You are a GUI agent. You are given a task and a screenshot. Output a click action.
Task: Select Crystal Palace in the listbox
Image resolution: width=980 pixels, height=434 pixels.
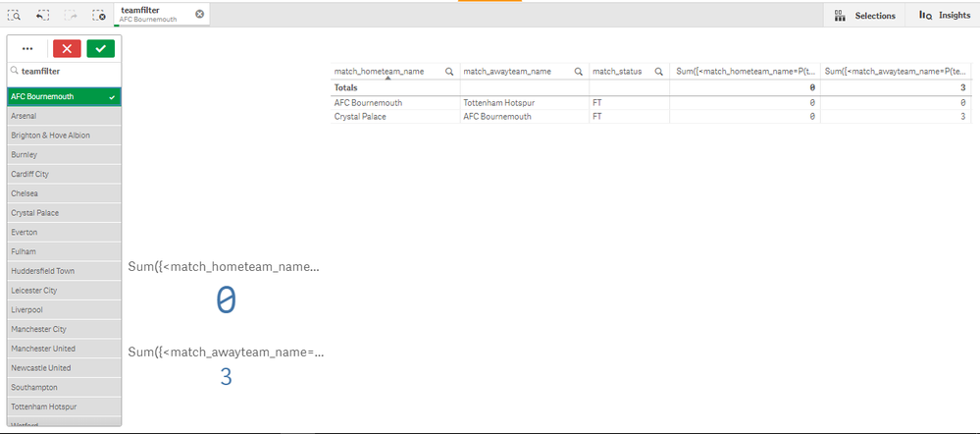tap(65, 213)
